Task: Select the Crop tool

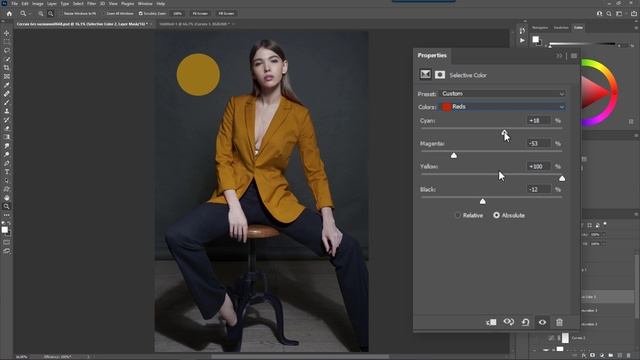Action: click(x=7, y=67)
